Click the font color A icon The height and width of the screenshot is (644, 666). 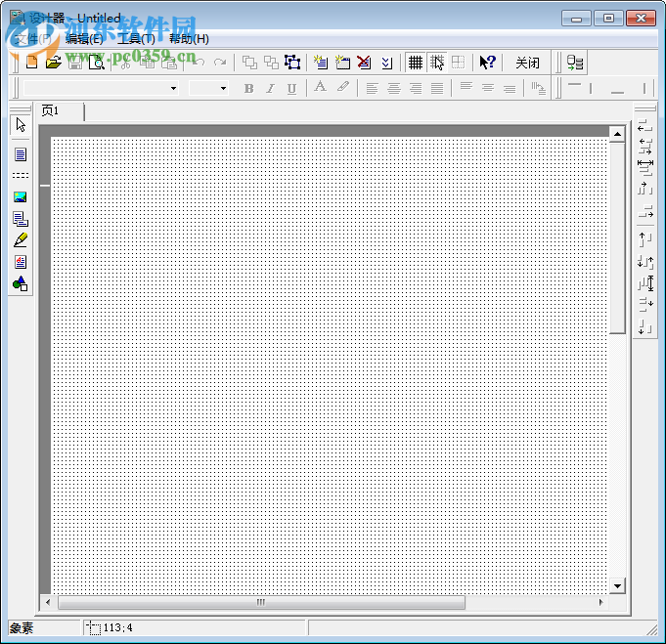click(320, 88)
